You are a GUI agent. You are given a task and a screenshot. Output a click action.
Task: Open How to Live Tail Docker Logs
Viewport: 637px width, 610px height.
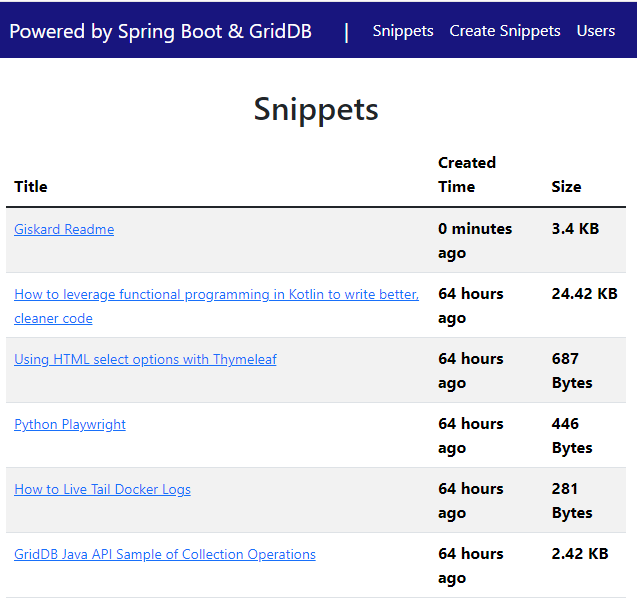pyautogui.click(x=102, y=489)
